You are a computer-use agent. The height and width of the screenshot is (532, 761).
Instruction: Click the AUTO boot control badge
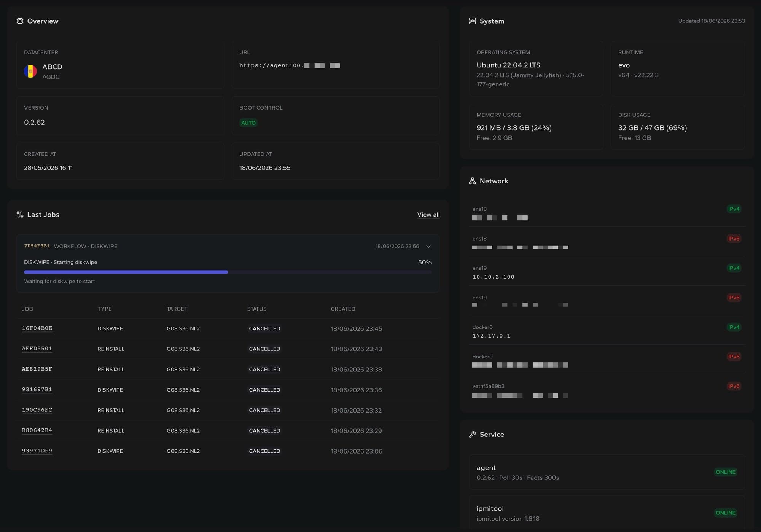pyautogui.click(x=248, y=123)
